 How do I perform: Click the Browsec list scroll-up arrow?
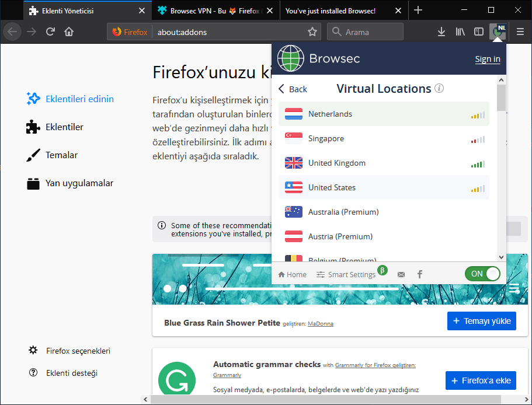coord(501,81)
